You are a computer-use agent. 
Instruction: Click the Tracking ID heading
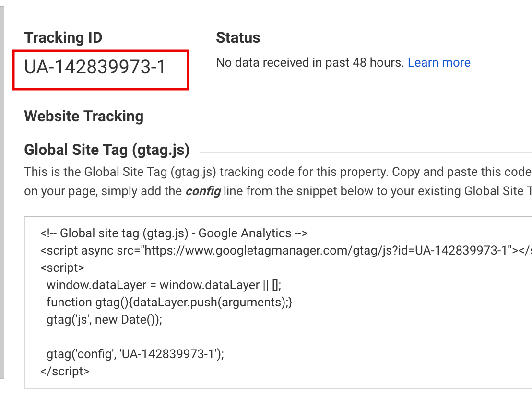tap(62, 37)
